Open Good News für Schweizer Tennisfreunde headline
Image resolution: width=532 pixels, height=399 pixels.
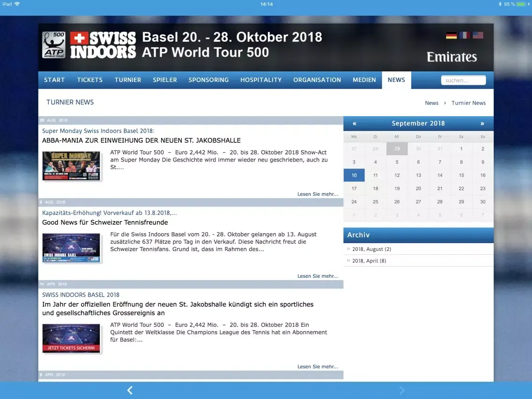pos(105,222)
